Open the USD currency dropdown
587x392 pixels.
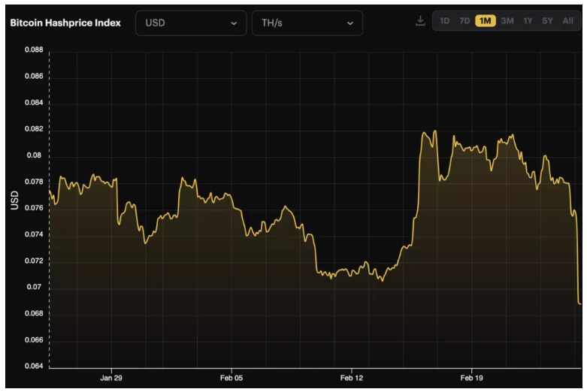(190, 23)
